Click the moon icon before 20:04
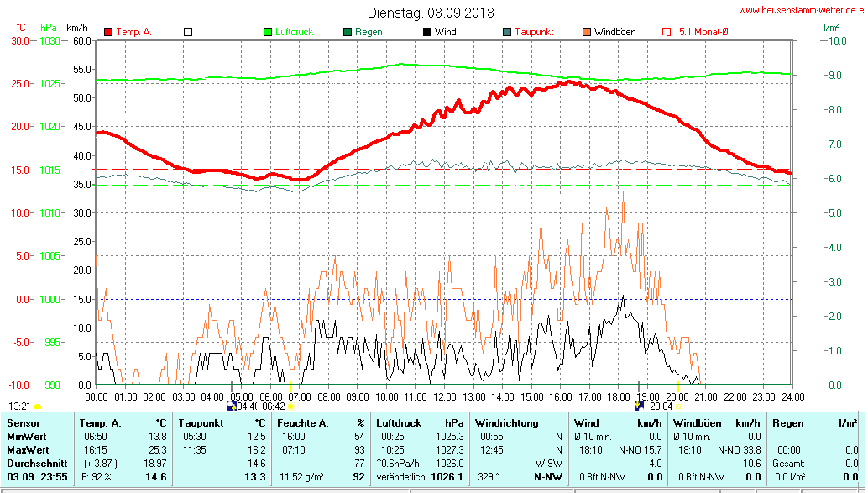868x493 pixels. [640, 406]
